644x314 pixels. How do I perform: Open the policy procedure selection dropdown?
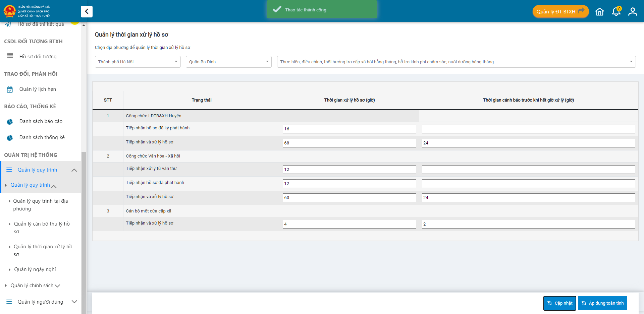[x=456, y=62]
